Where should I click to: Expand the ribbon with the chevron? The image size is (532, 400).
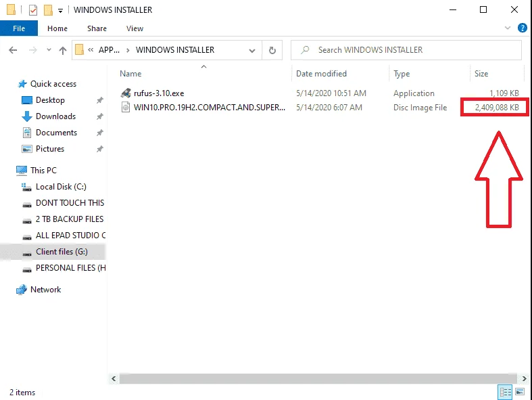pos(508,28)
